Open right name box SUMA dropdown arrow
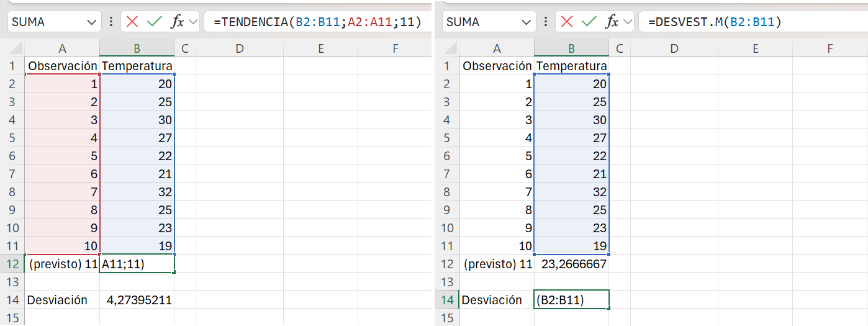Screen dimensions: 868x326 click(x=527, y=22)
